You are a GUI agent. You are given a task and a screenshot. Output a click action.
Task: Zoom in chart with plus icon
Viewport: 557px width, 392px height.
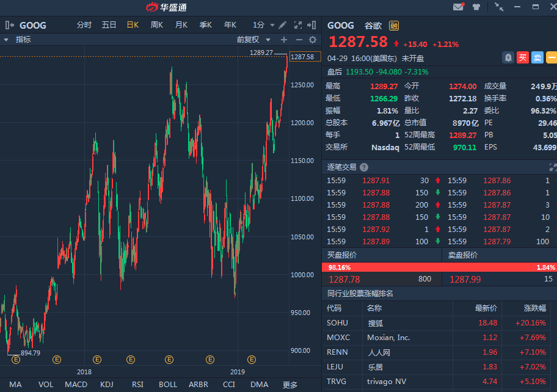(x=283, y=40)
